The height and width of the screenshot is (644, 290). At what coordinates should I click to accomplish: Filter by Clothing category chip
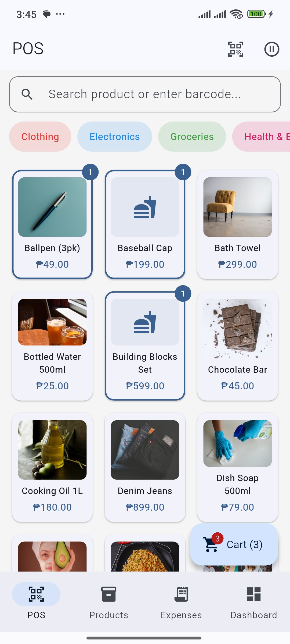tap(40, 137)
